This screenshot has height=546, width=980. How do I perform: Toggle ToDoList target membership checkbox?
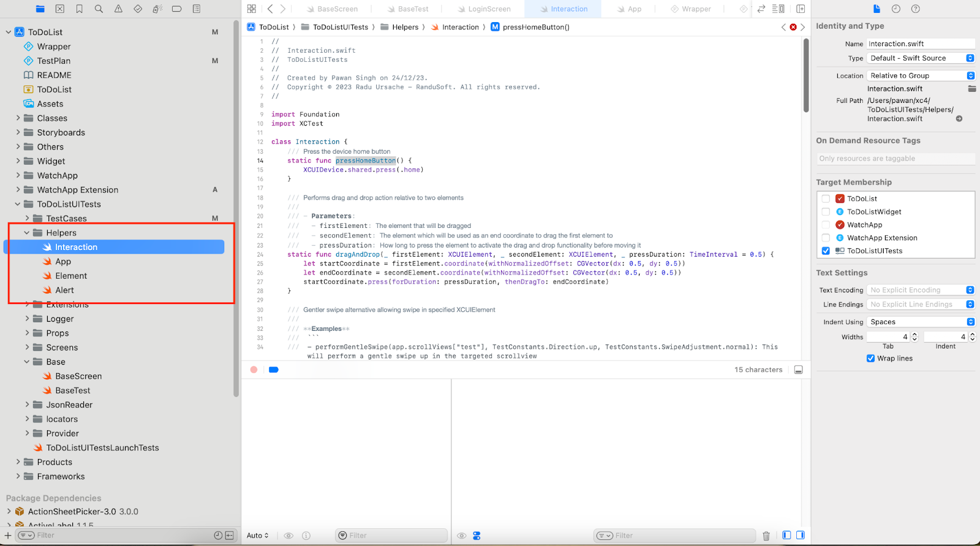click(x=826, y=199)
